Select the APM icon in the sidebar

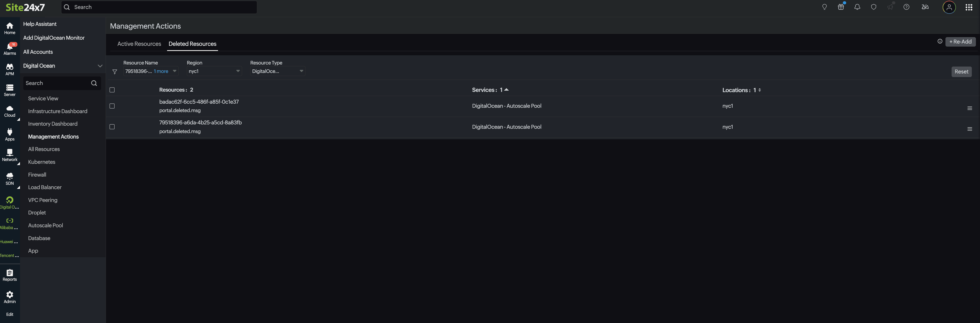coord(9,69)
